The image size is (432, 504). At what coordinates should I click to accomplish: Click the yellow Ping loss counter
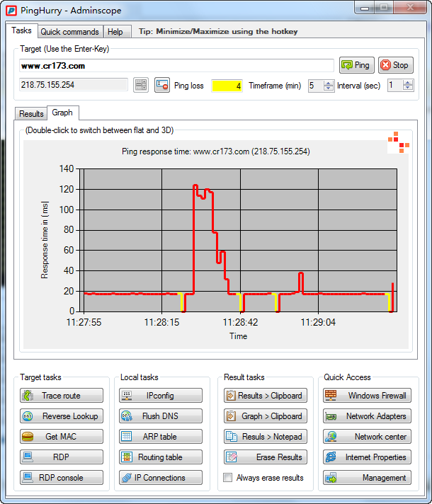point(227,86)
